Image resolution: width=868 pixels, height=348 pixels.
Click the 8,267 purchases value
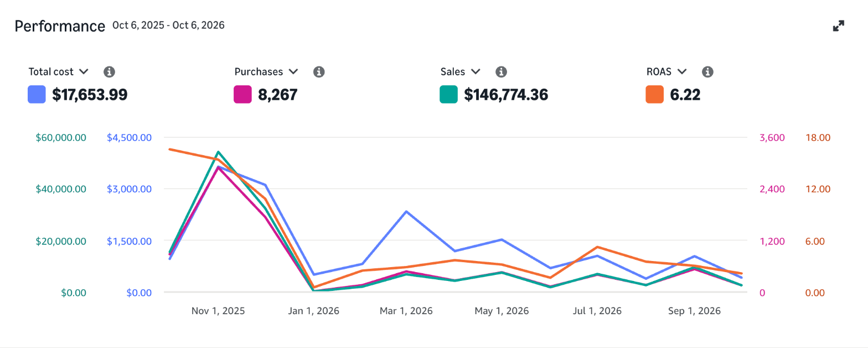click(x=278, y=95)
